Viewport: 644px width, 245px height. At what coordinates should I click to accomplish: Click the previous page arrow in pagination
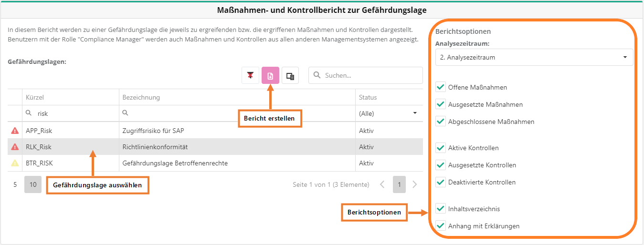click(382, 184)
